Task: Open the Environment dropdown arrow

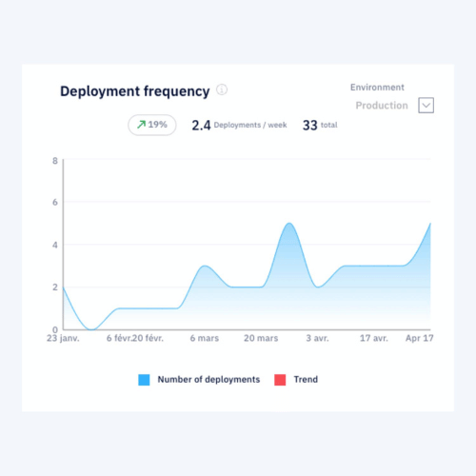Action: (x=426, y=106)
